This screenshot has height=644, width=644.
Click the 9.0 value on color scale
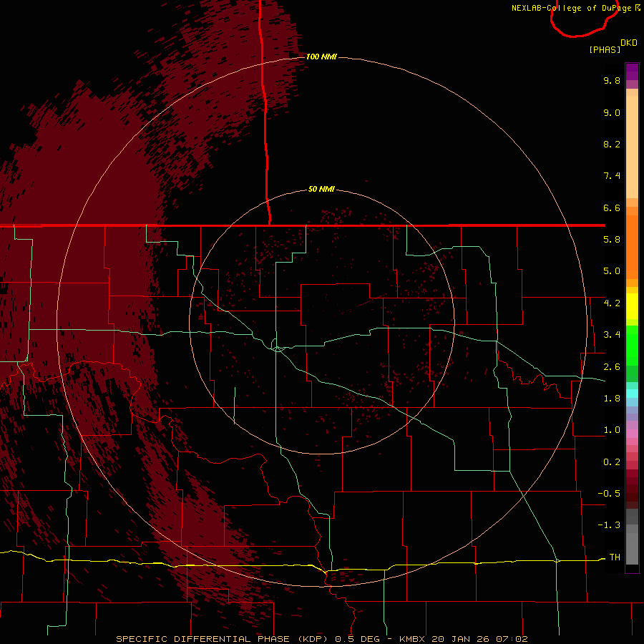click(612, 112)
